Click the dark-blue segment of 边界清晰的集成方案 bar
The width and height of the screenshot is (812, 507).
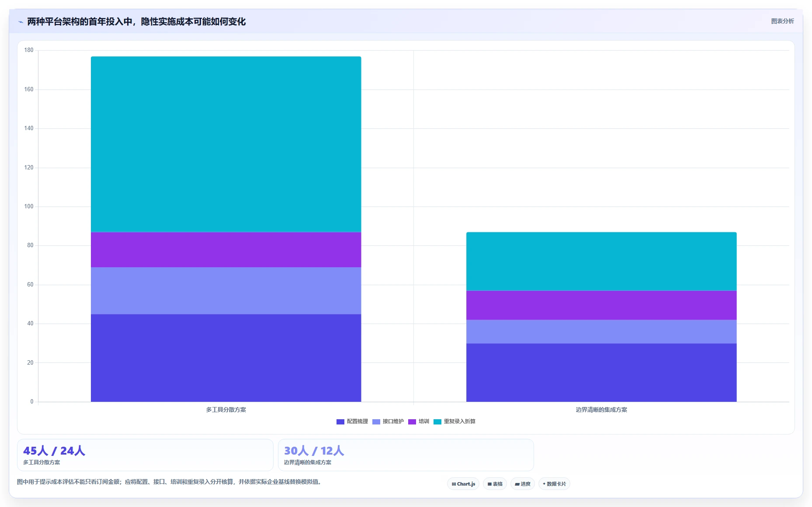[x=601, y=372]
